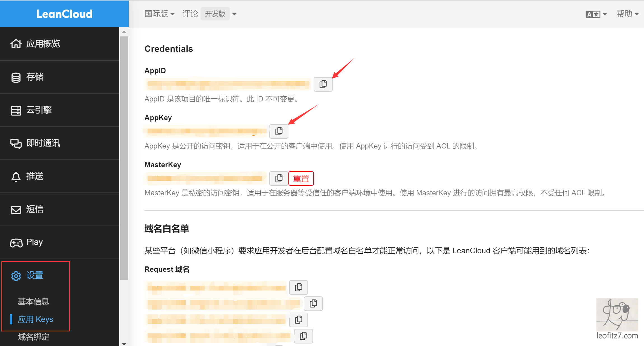Open the 短信 sidebar section
The height and width of the screenshot is (346, 644).
[x=34, y=209]
